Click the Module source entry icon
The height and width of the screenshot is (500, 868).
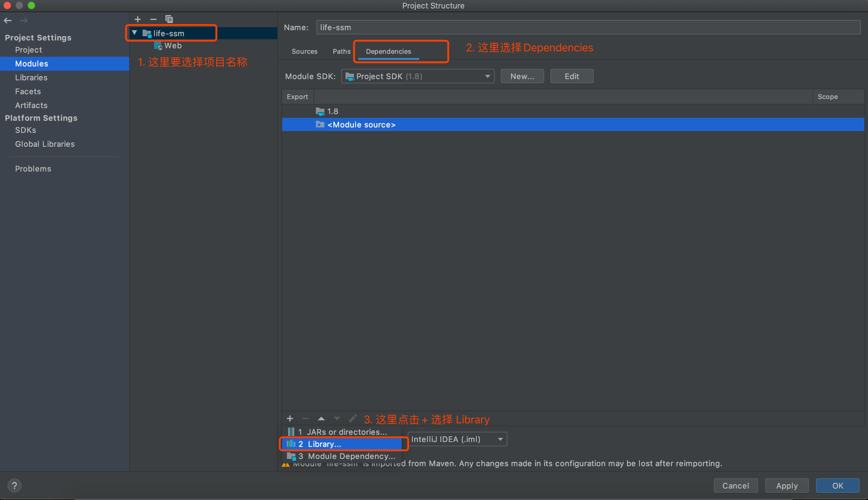point(319,125)
